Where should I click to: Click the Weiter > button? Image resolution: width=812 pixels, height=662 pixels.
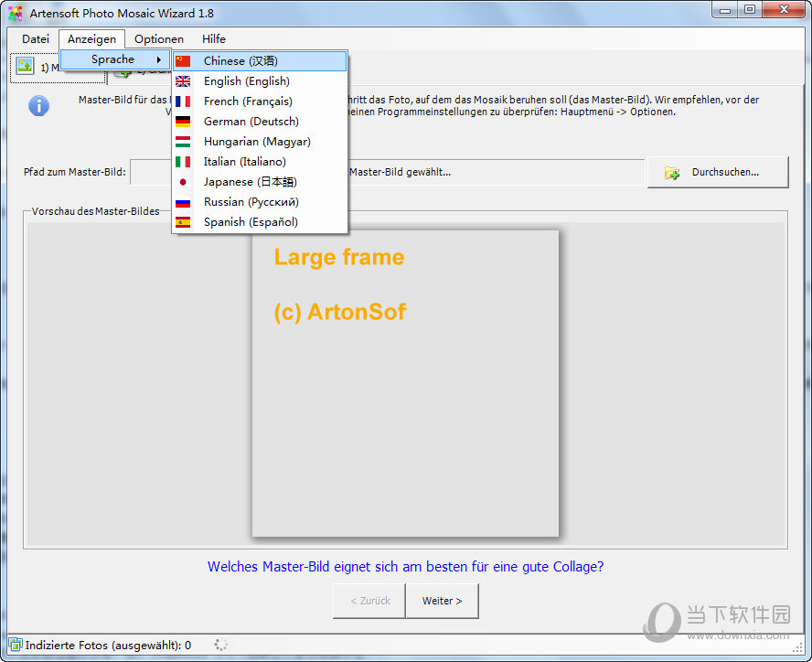coord(443,601)
